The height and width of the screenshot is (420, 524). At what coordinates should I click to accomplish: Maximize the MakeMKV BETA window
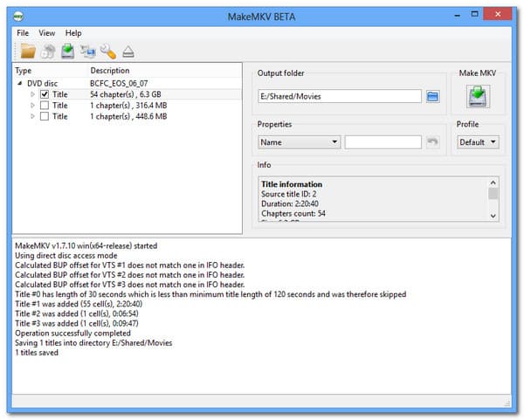pos(474,14)
